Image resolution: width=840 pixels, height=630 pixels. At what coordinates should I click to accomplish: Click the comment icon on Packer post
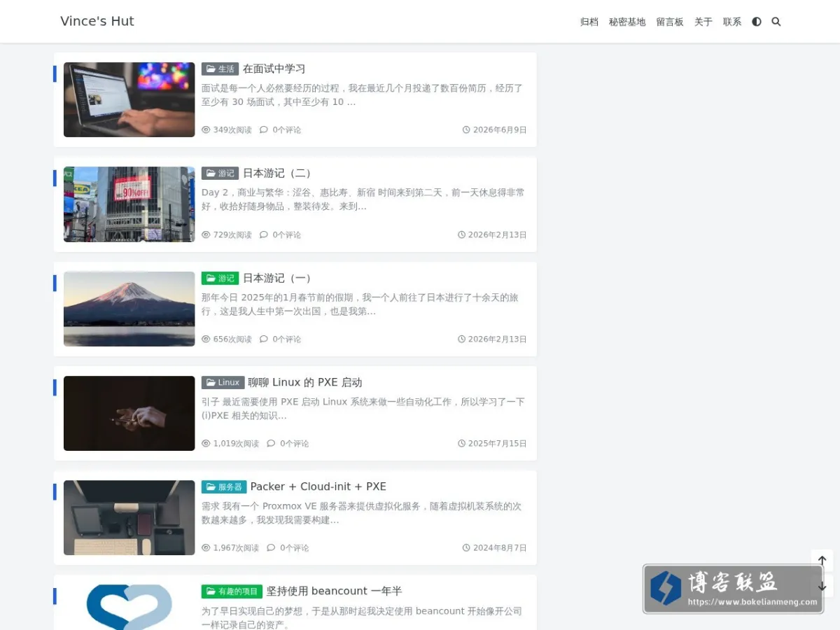272,547
